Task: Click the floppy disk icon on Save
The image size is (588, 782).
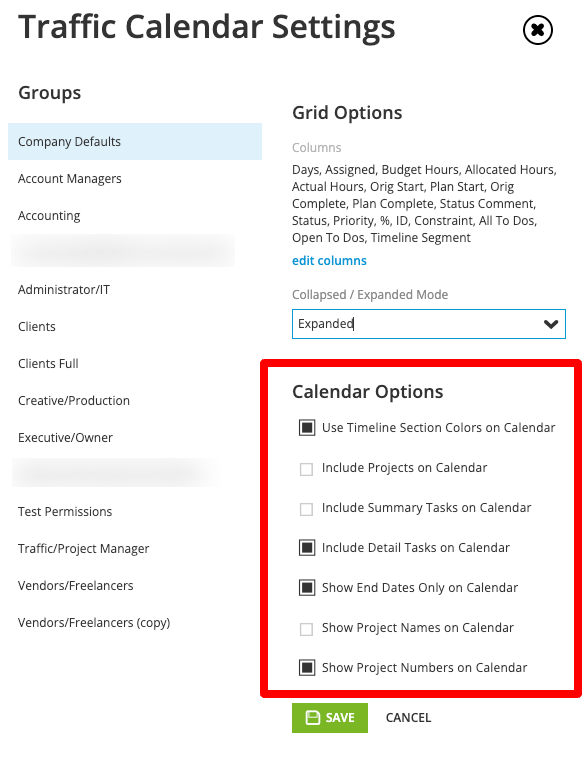Action: tap(313, 718)
